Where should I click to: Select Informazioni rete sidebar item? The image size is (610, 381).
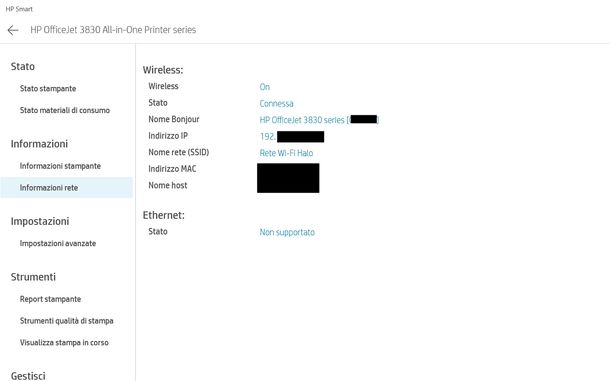[x=67, y=188]
